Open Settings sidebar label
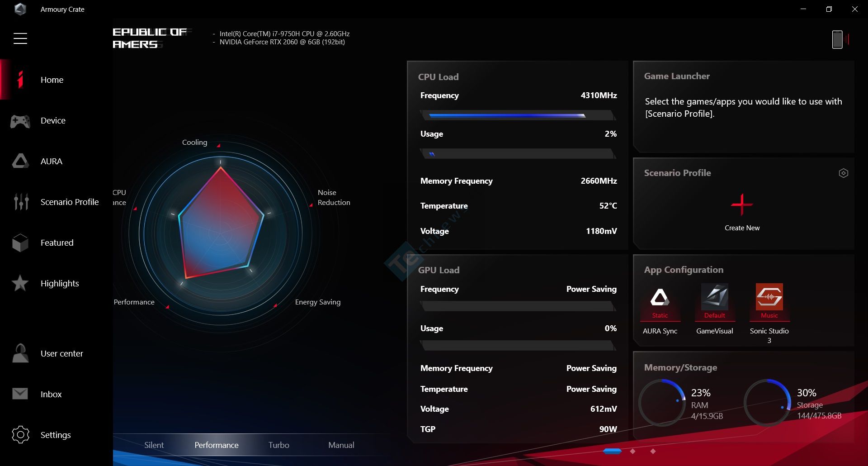868x466 pixels. coord(56,435)
